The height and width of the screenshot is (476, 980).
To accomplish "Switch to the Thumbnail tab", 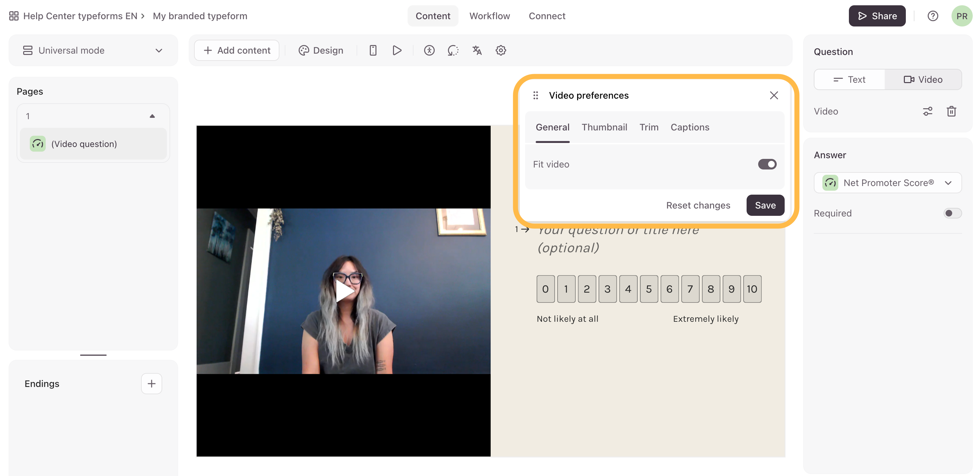I will pos(604,127).
